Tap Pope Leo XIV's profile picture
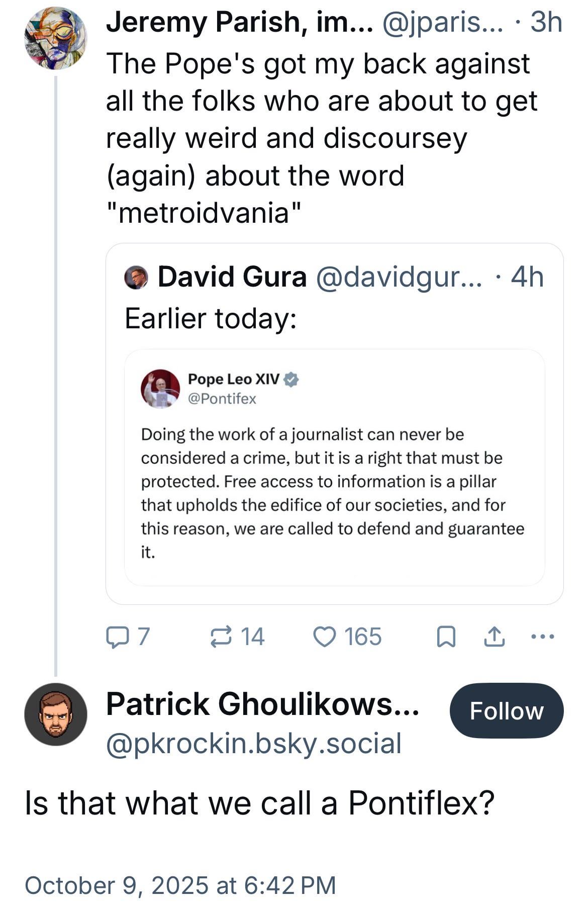Viewport: 588px width, 907px height. (160, 389)
